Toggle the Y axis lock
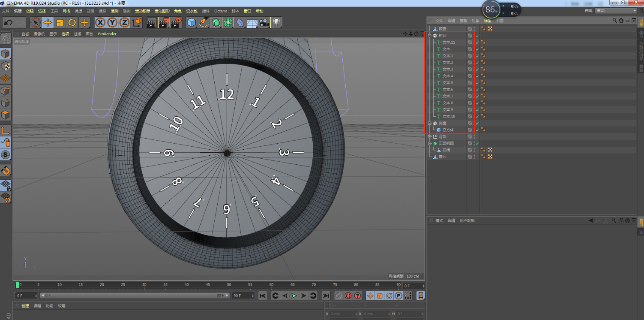Image resolution: width=644 pixels, height=320 pixels. pyautogui.click(x=112, y=22)
